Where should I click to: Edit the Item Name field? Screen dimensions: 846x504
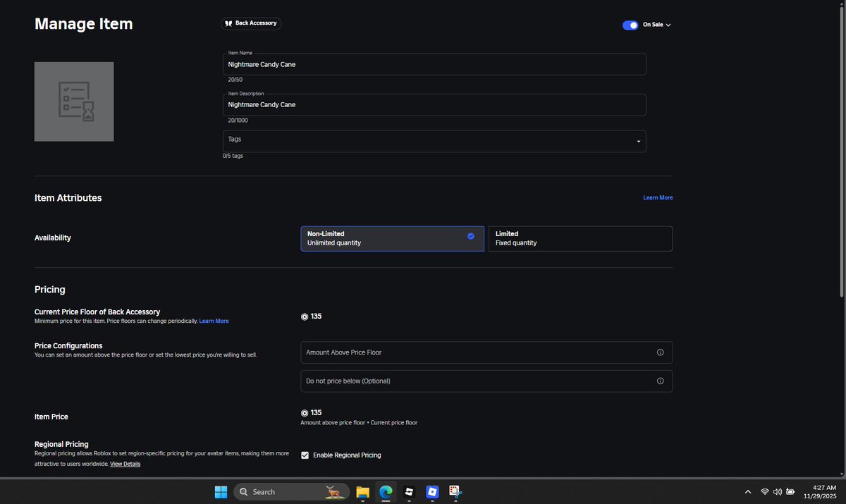pos(434,64)
